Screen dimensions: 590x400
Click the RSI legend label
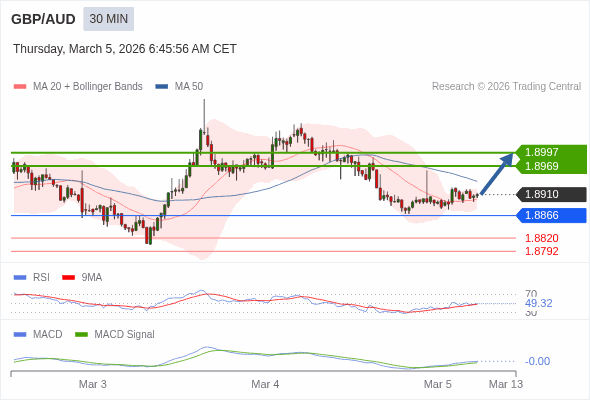pyautogui.click(x=41, y=278)
